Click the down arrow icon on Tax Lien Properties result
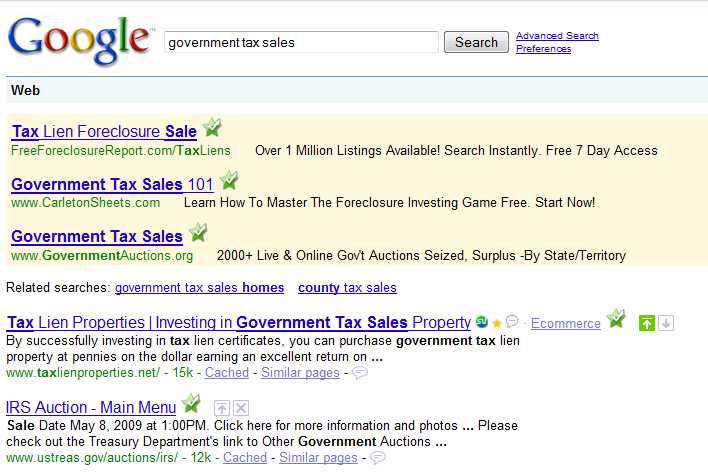708x475 pixels. pos(666,323)
